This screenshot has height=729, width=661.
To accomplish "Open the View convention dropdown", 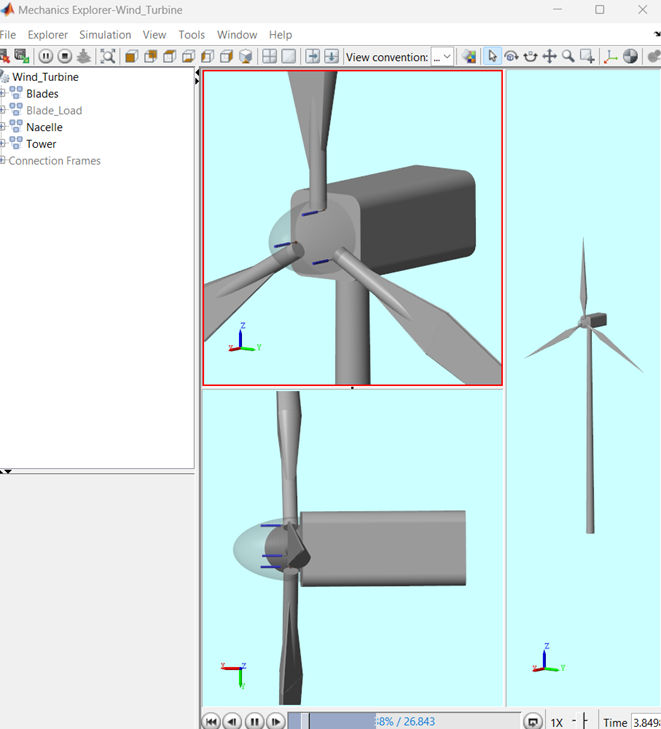I will pos(442,57).
